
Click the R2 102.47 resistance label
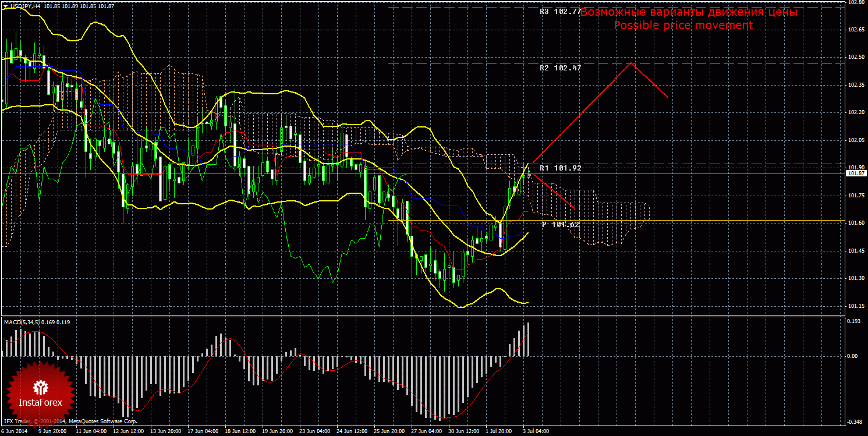coord(560,68)
